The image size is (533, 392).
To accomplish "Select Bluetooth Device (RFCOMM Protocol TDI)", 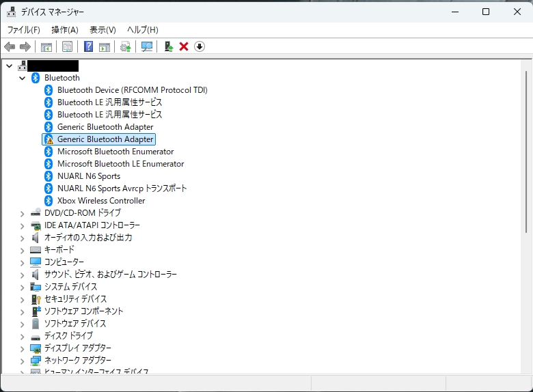I will click(133, 90).
